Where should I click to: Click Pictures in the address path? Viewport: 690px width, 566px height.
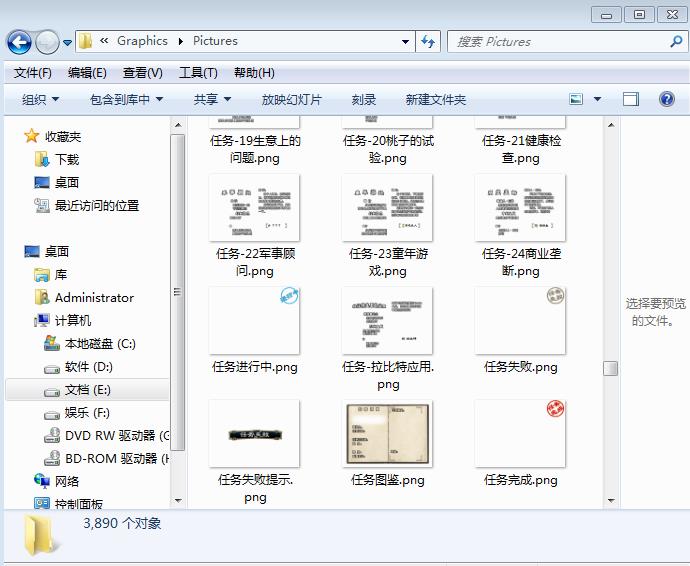(215, 41)
